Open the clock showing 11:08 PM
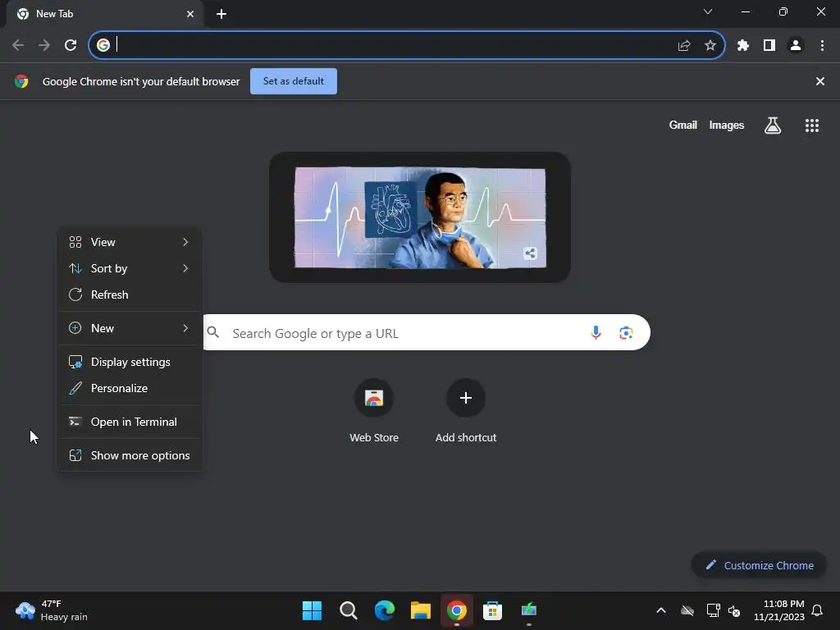 tap(779, 610)
